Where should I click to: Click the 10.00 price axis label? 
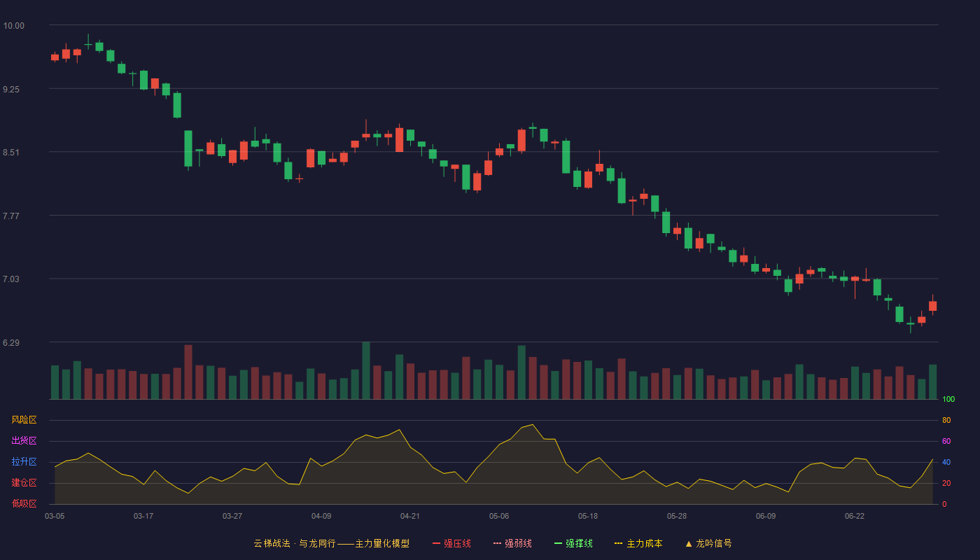[x=13, y=26]
